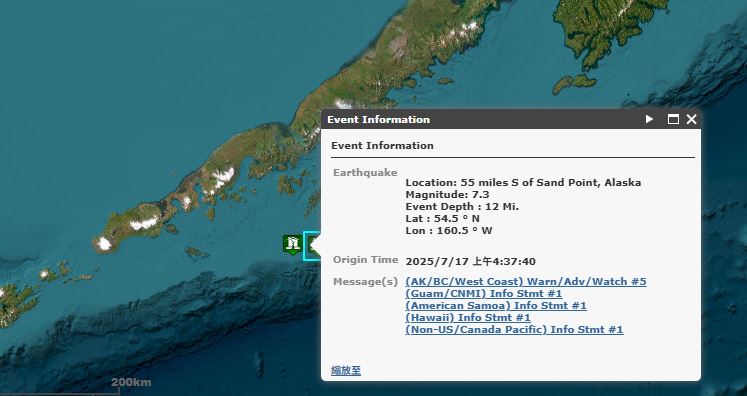
Task: Click the Location Sand Point, Alaska text
Action: (523, 183)
